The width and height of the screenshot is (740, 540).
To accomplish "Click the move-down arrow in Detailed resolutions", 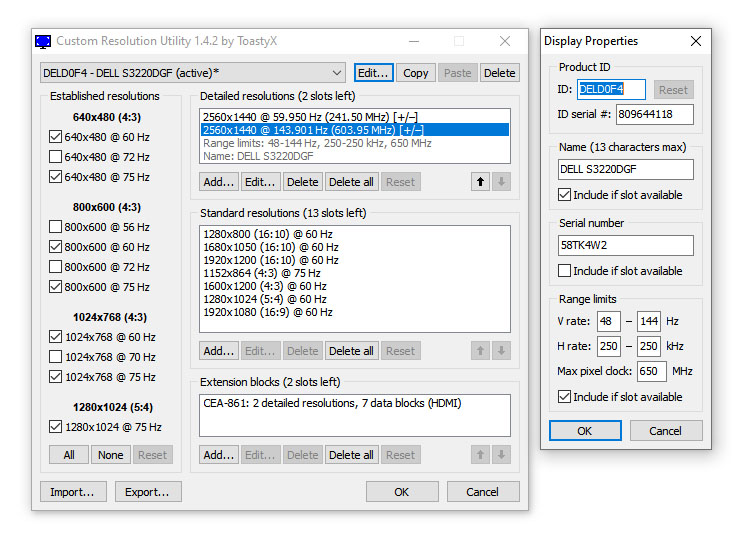I will coord(501,182).
